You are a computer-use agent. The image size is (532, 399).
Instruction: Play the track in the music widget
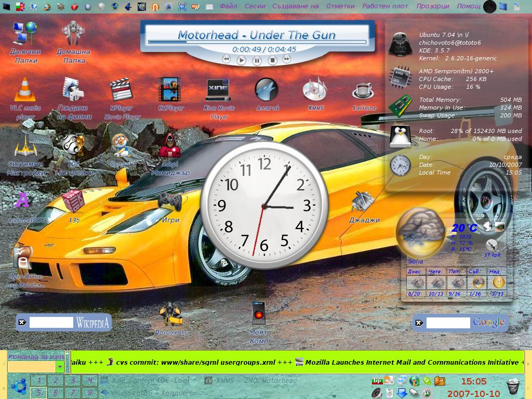[241, 60]
